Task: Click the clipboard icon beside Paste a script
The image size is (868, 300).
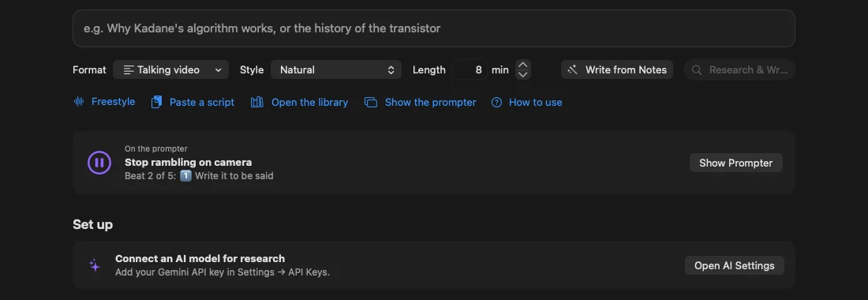Action: pos(157,102)
